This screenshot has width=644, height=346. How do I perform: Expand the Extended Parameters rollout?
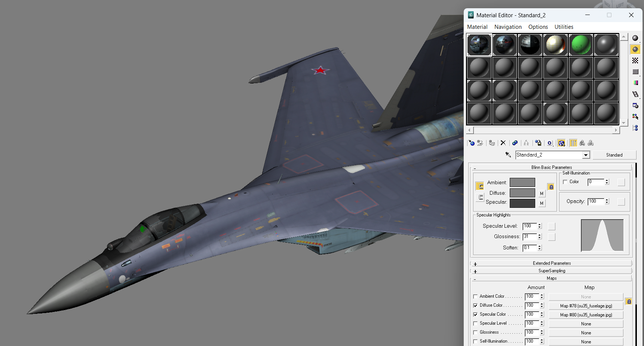pyautogui.click(x=551, y=263)
